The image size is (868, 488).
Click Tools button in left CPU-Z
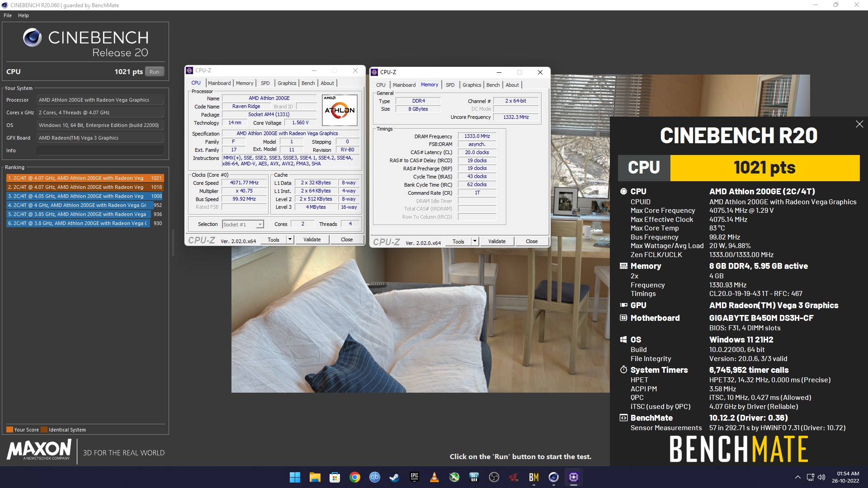click(x=274, y=240)
